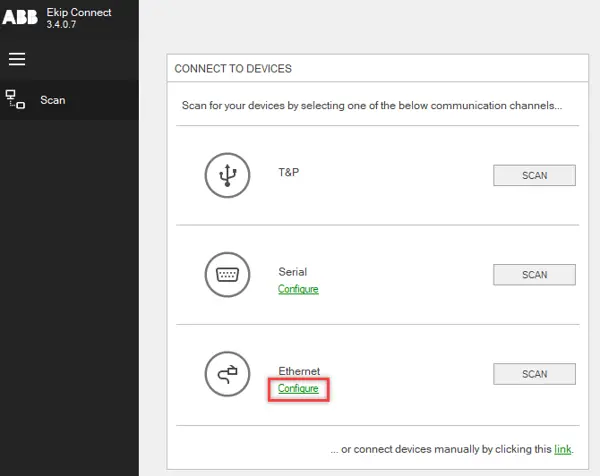Open the Configure link under Ethernet
600x476 pixels.
[x=298, y=388]
